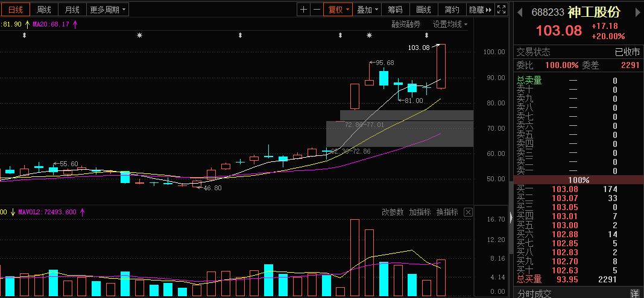
Task: Click the 买四 bid price 103.01
Action: click(x=565, y=216)
